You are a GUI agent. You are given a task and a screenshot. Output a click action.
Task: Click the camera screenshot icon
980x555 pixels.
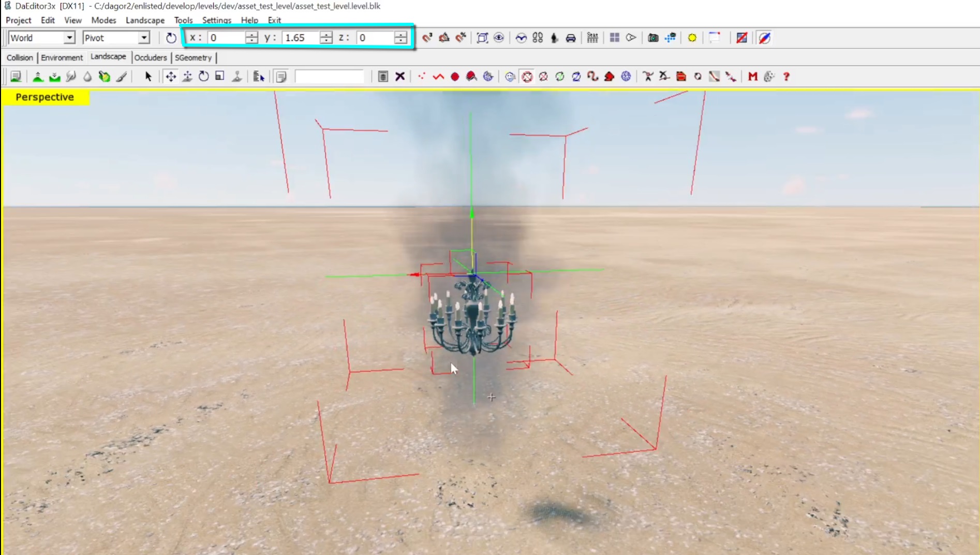coord(653,38)
